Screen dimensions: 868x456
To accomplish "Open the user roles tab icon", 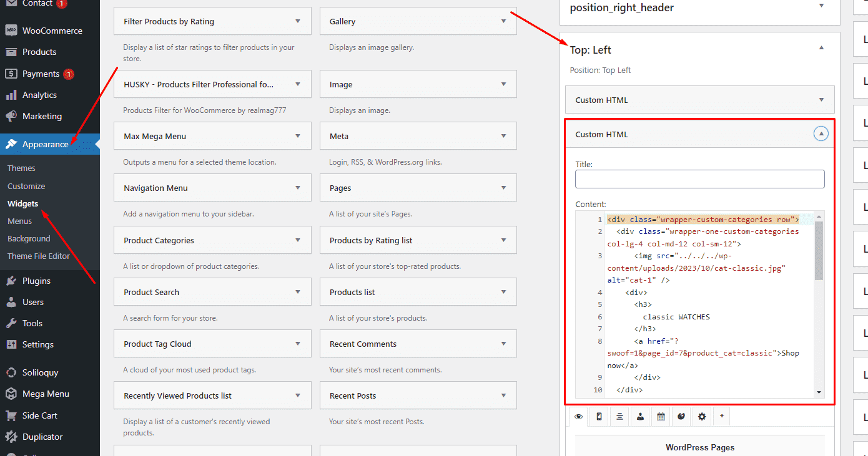I will click(640, 417).
